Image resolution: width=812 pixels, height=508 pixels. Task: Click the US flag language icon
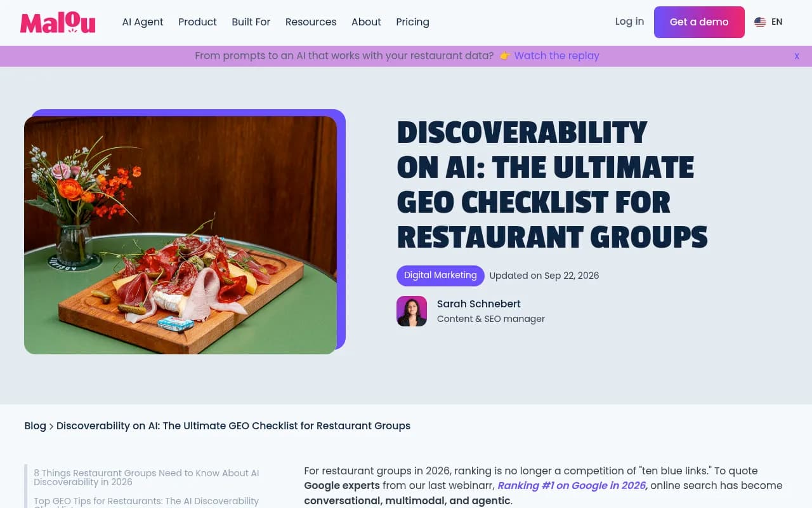tap(760, 22)
